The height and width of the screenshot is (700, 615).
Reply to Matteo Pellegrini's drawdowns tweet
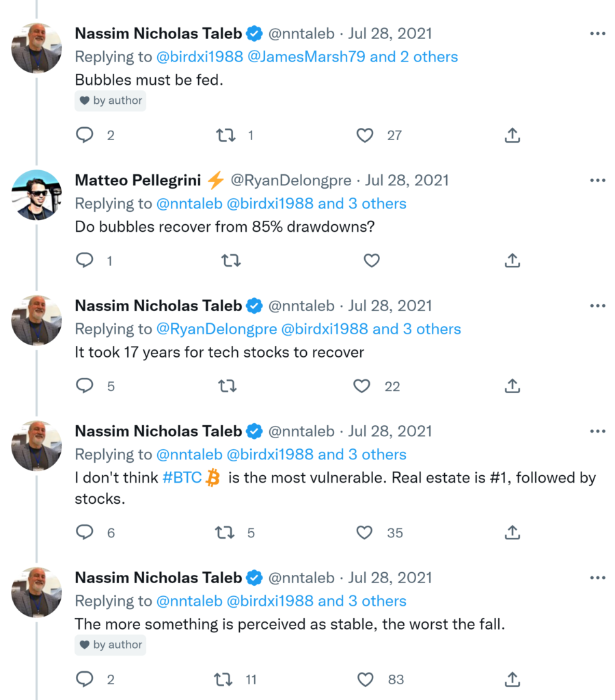(x=84, y=260)
